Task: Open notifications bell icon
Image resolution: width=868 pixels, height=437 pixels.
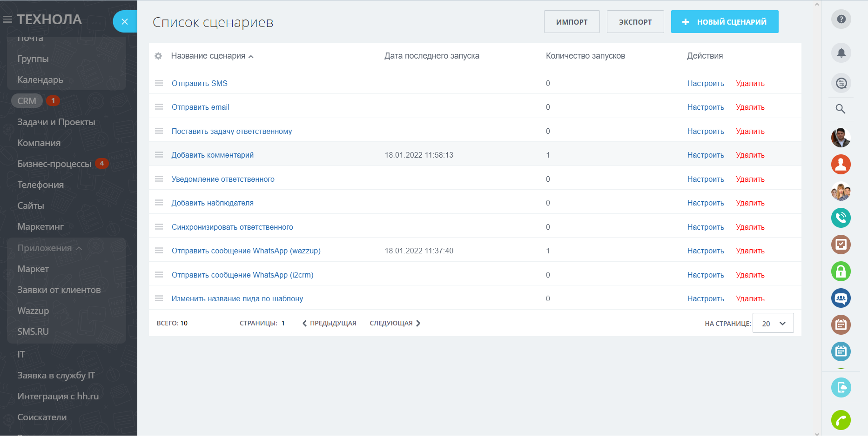Action: click(x=841, y=53)
